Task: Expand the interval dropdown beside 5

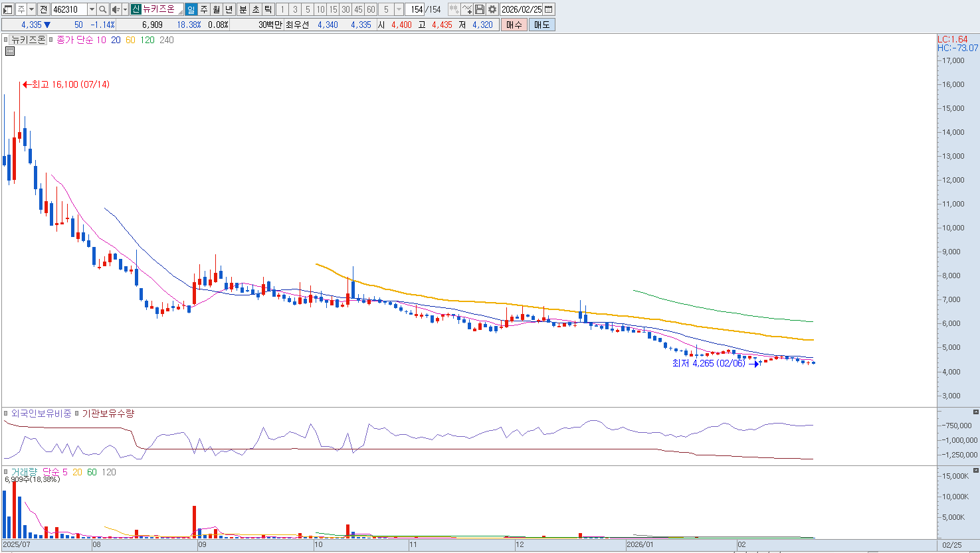Action: click(x=399, y=9)
